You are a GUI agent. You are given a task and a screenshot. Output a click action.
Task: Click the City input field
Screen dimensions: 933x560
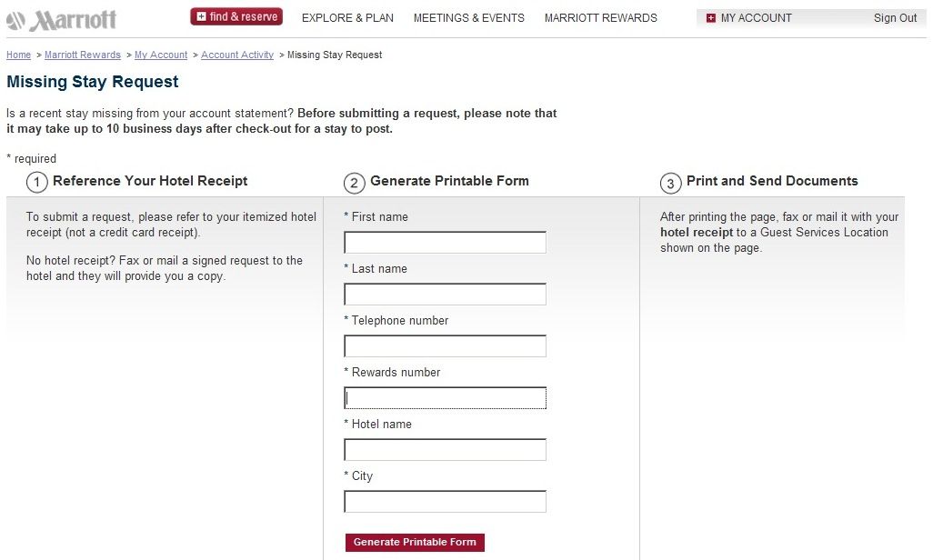445,501
